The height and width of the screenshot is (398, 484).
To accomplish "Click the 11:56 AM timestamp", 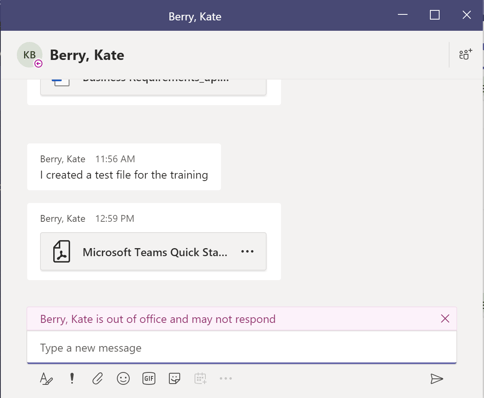I will (x=115, y=159).
